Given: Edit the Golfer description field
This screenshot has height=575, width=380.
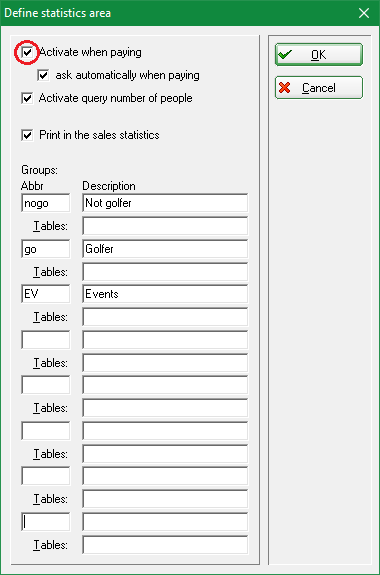Looking at the screenshot, I should [x=165, y=249].
